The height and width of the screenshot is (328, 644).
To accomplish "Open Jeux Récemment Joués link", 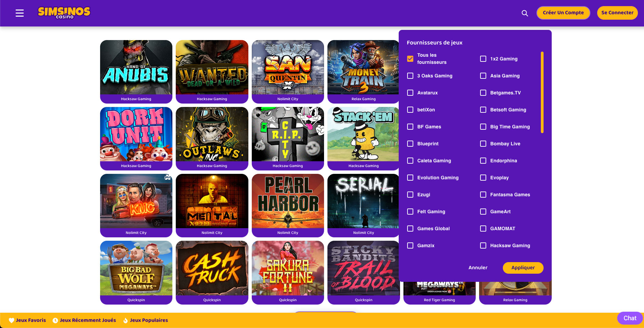I will click(88, 320).
